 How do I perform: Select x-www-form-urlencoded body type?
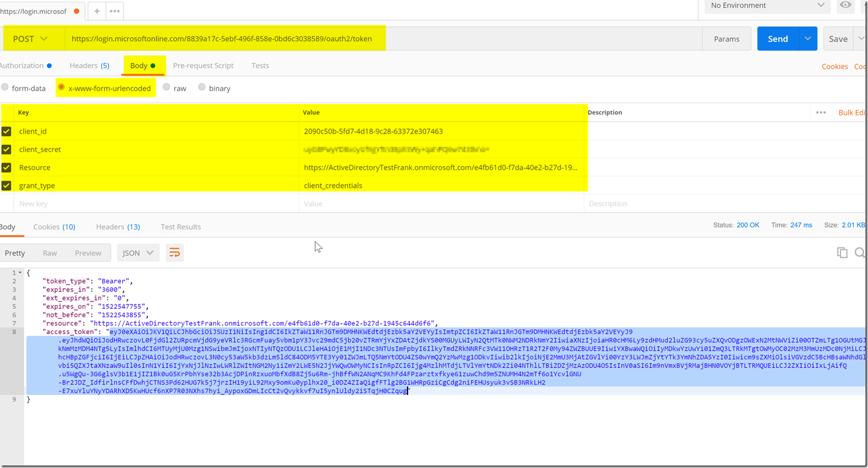[61, 87]
